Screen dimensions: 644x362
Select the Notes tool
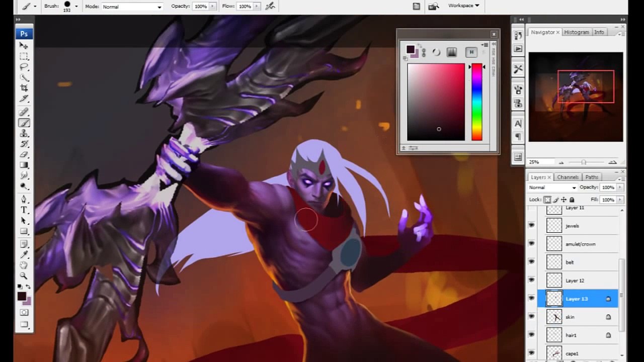tap(24, 244)
